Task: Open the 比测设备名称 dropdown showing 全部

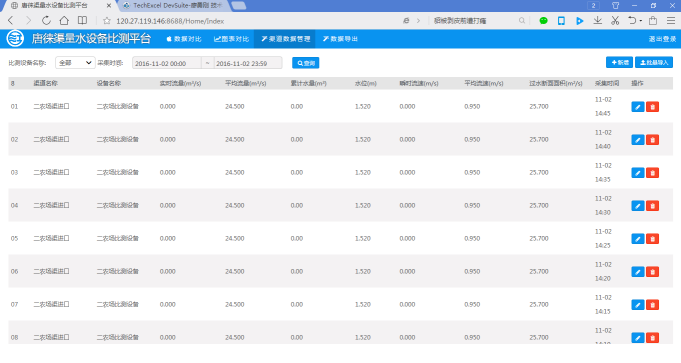Action: (x=75, y=63)
